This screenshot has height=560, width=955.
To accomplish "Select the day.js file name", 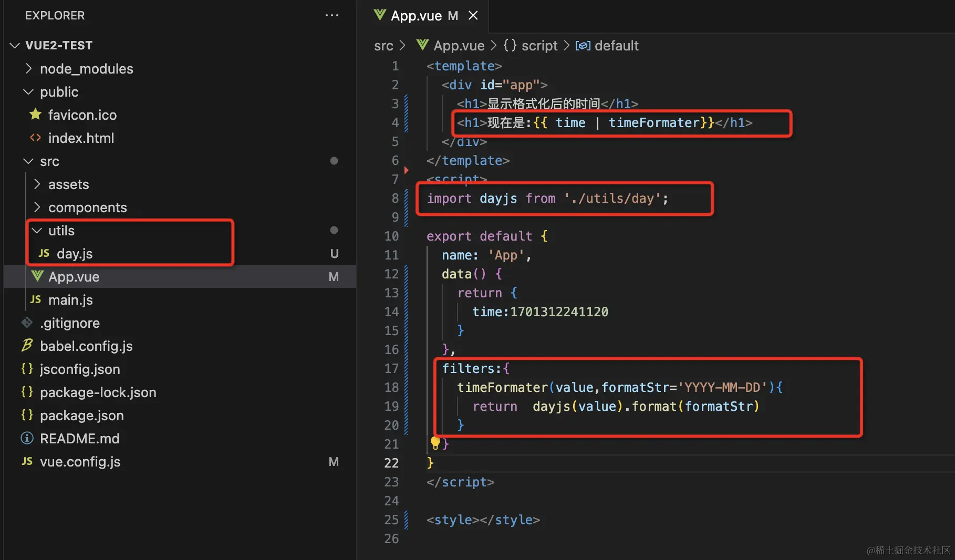I will click(x=75, y=253).
